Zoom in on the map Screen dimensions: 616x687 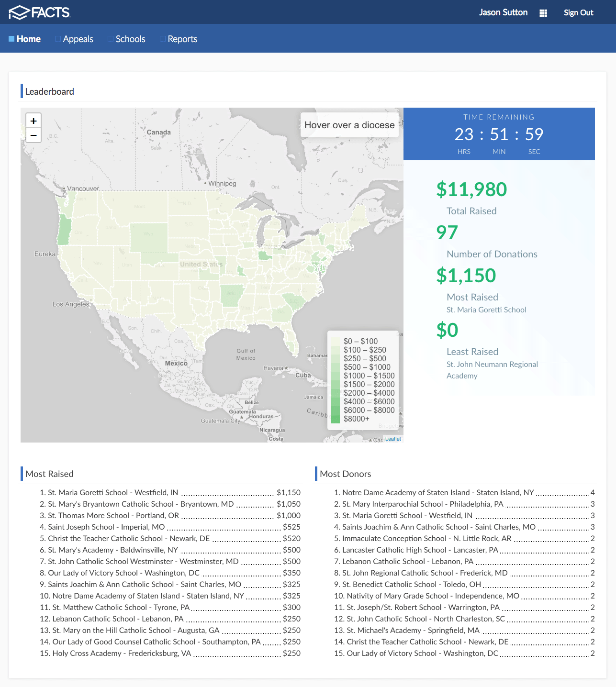[x=34, y=121]
